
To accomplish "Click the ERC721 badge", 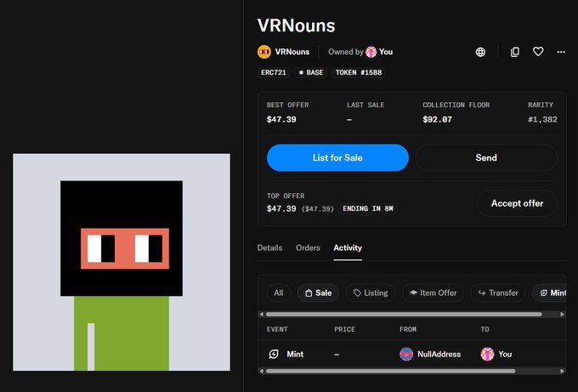I will pos(274,72).
